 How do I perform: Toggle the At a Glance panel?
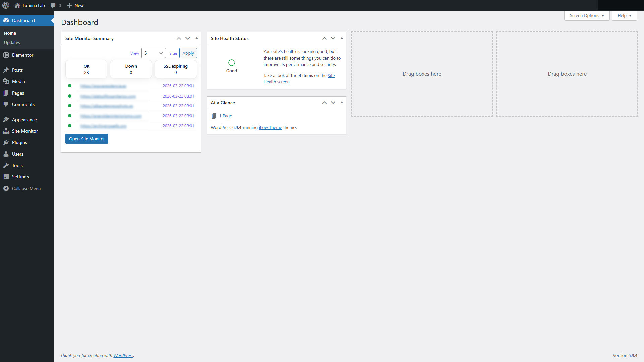click(342, 103)
